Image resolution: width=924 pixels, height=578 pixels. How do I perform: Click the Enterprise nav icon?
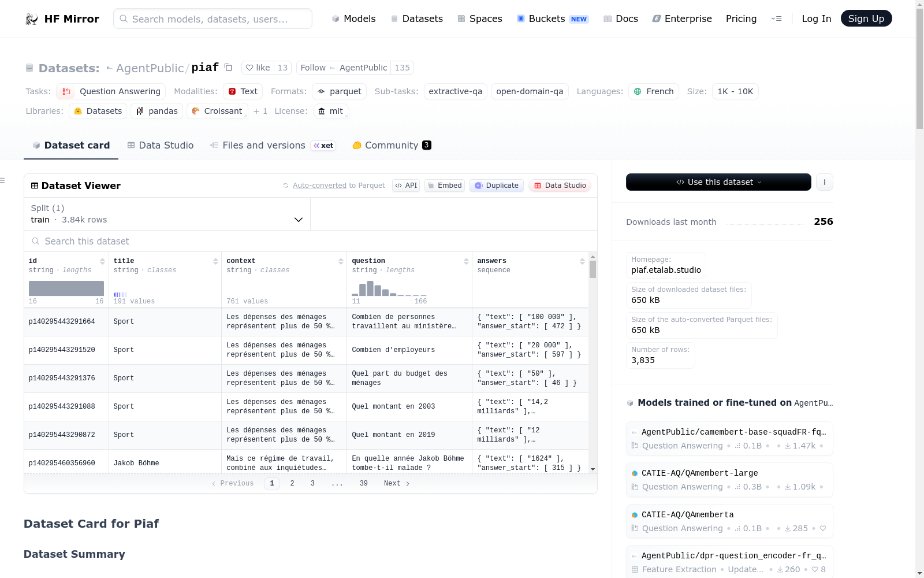point(657,18)
